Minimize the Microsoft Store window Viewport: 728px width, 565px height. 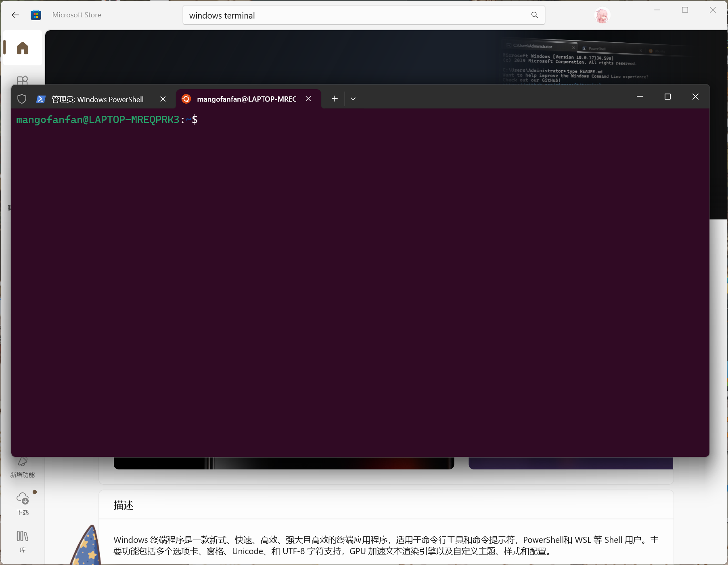tap(657, 10)
